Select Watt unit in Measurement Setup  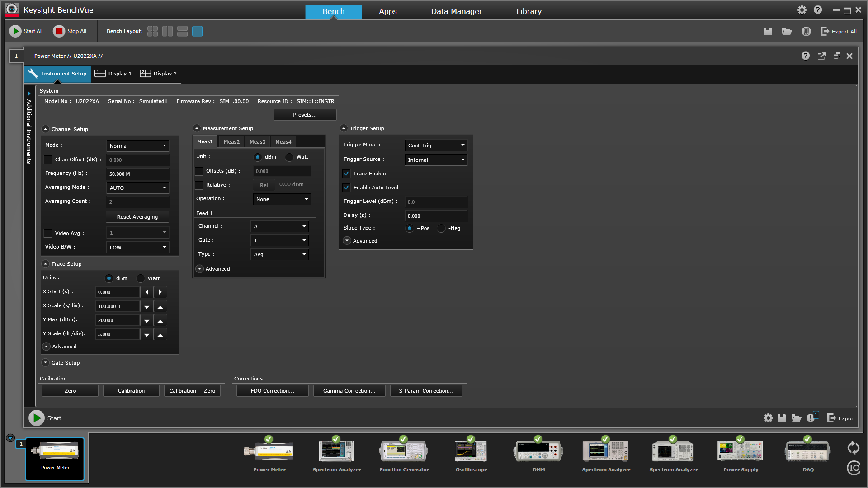pos(289,157)
